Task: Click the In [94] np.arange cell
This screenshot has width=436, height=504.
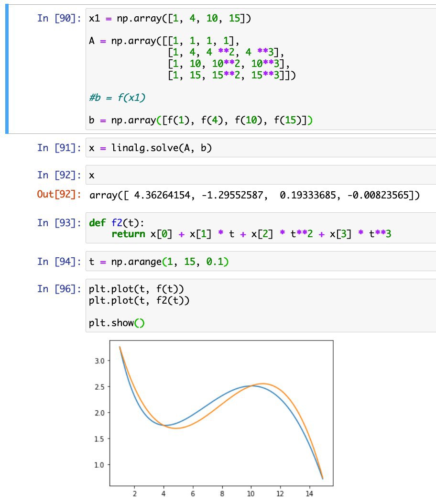Action: [261, 261]
